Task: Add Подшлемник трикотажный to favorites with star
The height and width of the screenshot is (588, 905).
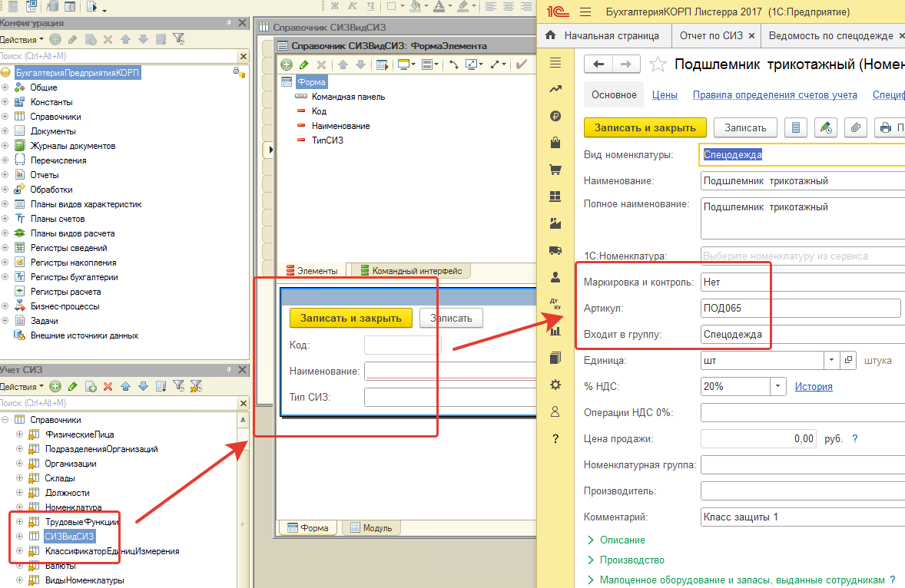Action: click(658, 64)
